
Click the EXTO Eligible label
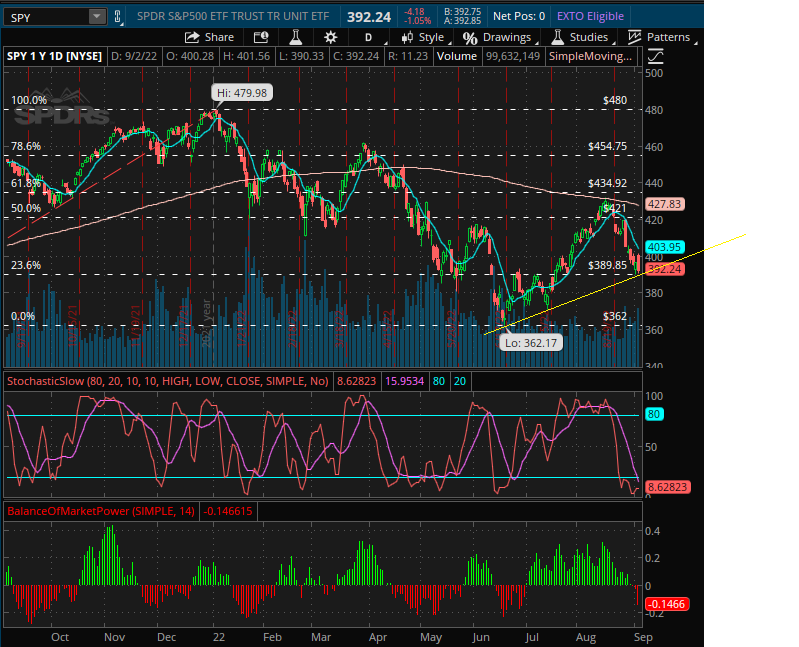click(590, 16)
